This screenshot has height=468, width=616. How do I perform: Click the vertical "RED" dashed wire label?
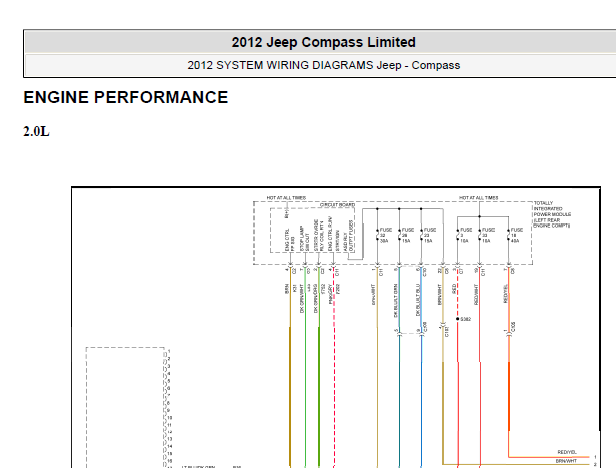click(x=454, y=289)
